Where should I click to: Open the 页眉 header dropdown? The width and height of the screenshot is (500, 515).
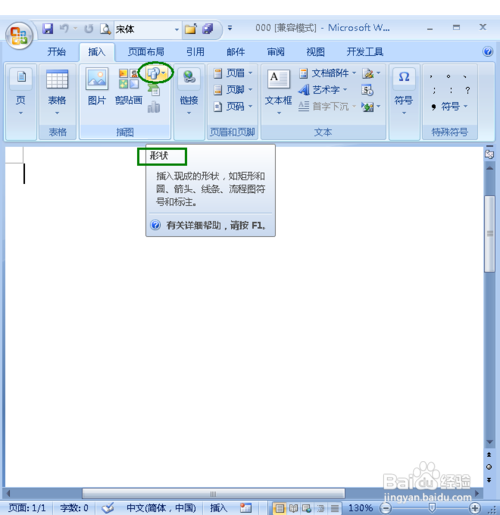point(233,73)
